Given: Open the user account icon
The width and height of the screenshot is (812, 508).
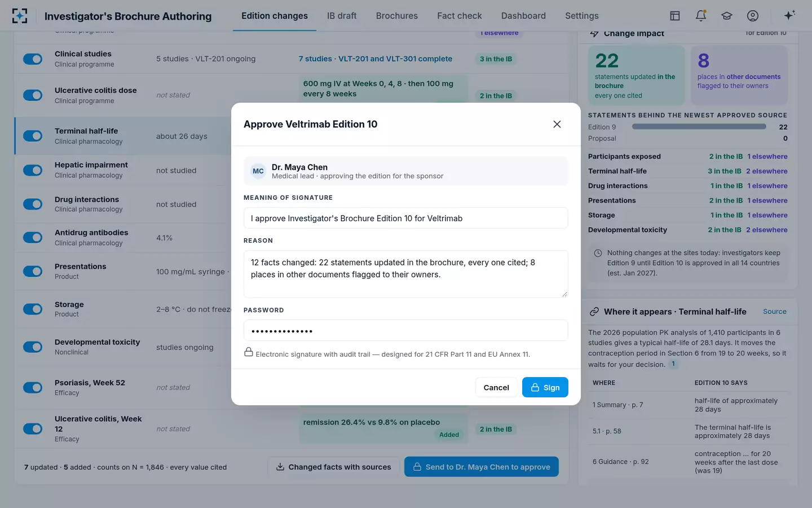Looking at the screenshot, I should click(x=753, y=16).
